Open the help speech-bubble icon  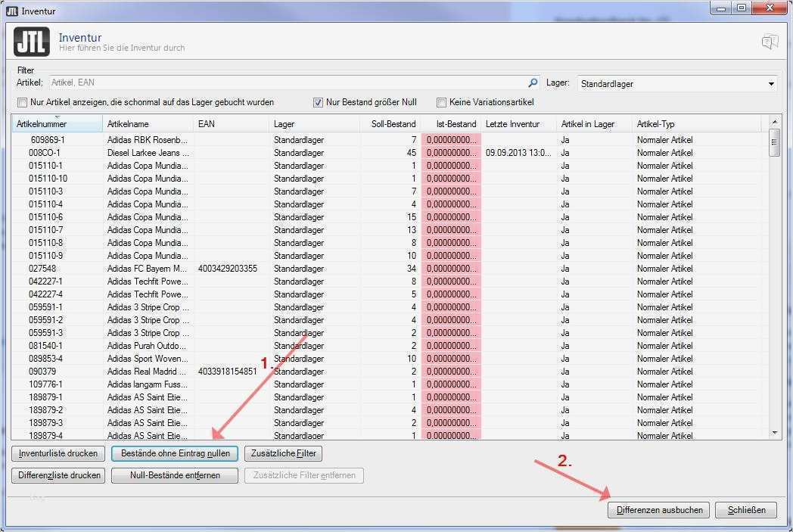[x=770, y=42]
